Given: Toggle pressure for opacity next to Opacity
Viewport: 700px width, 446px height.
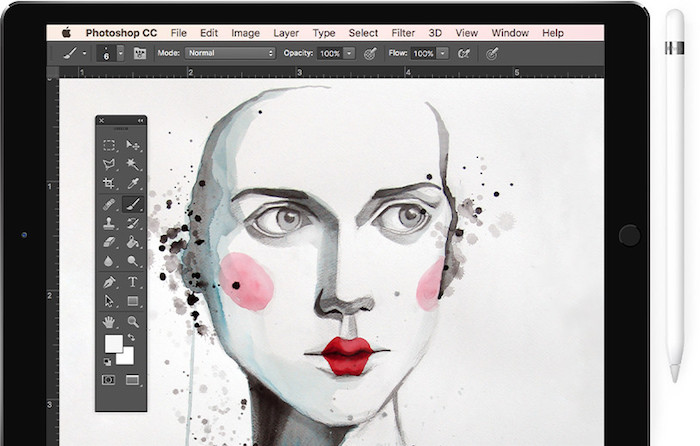Looking at the screenshot, I should 370,53.
